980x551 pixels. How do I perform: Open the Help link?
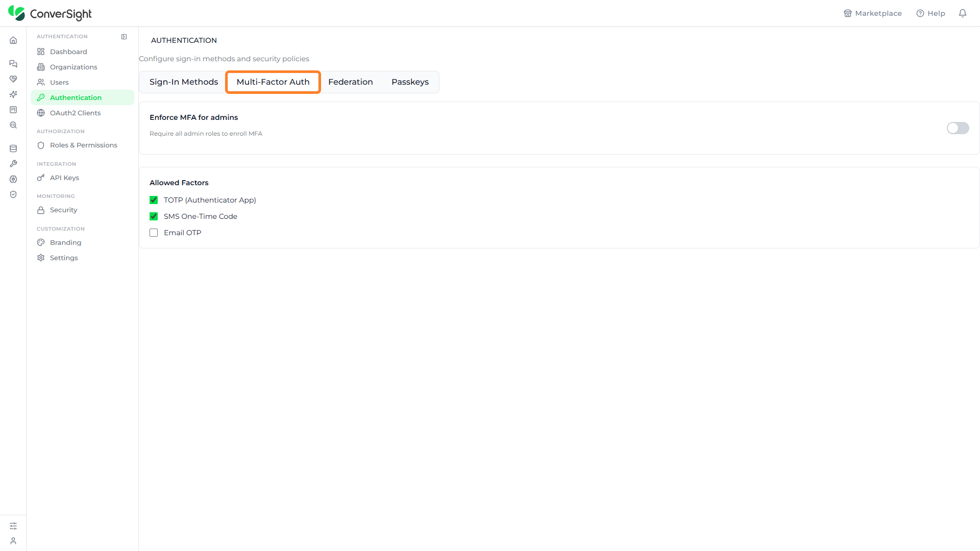pos(930,13)
